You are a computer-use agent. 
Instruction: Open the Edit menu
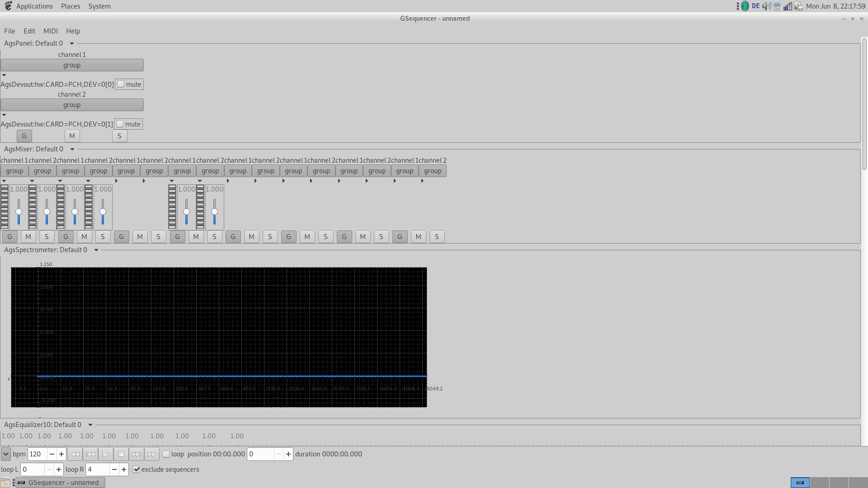pos(29,31)
